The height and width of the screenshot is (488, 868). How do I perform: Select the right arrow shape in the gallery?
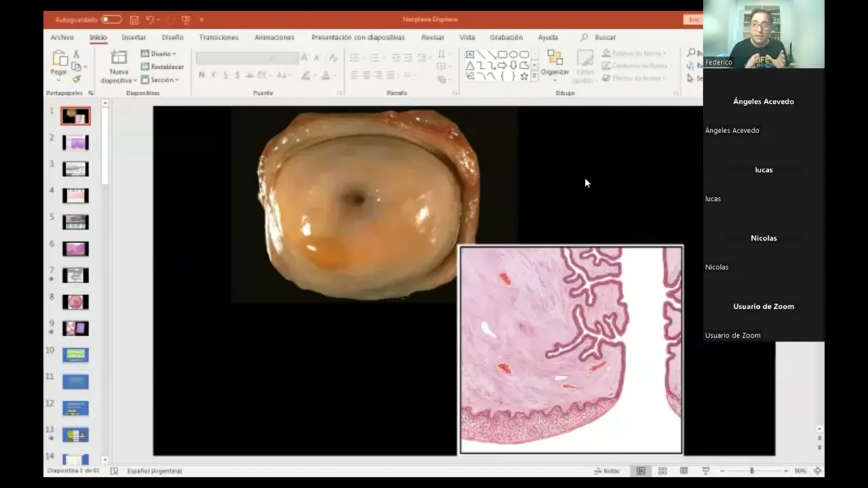coord(502,65)
